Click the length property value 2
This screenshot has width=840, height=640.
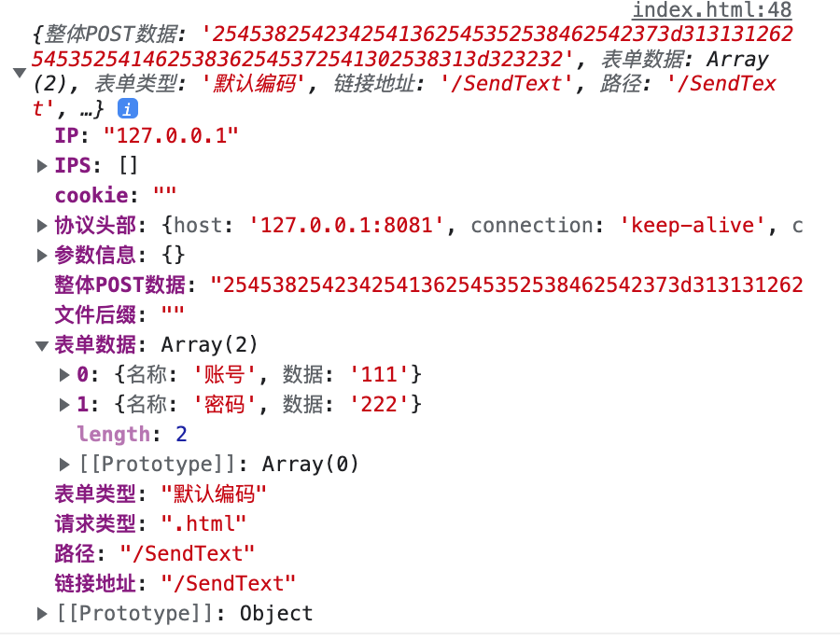(x=181, y=435)
